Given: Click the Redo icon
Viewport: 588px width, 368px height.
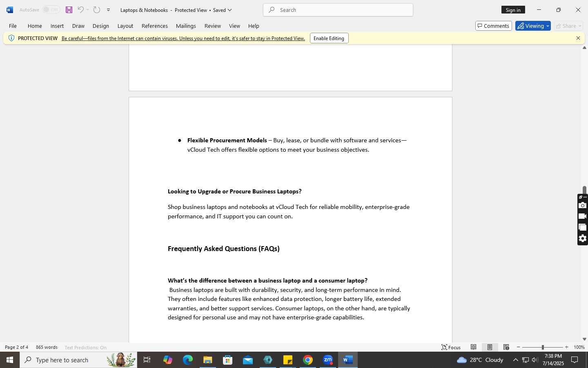Looking at the screenshot, I should click(x=97, y=10).
